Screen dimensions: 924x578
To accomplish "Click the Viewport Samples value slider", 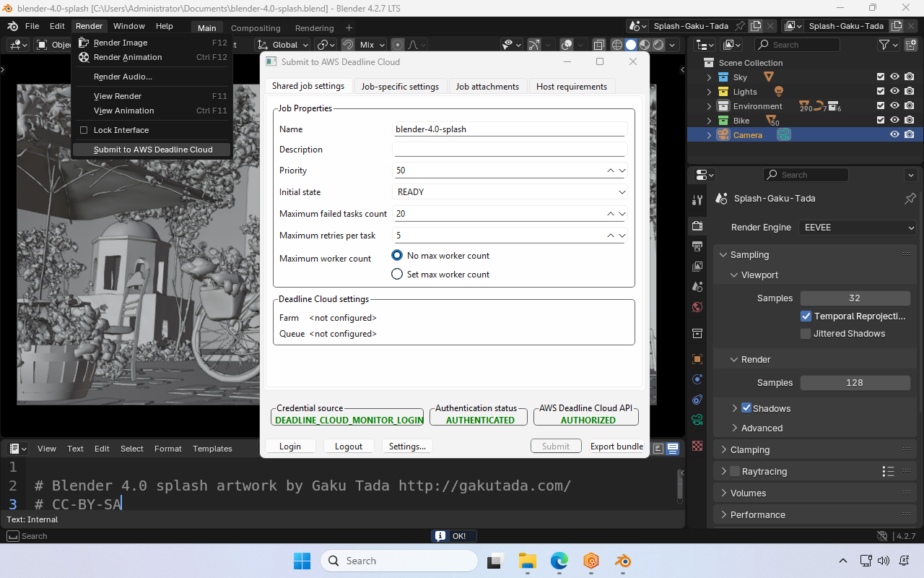I will click(855, 298).
